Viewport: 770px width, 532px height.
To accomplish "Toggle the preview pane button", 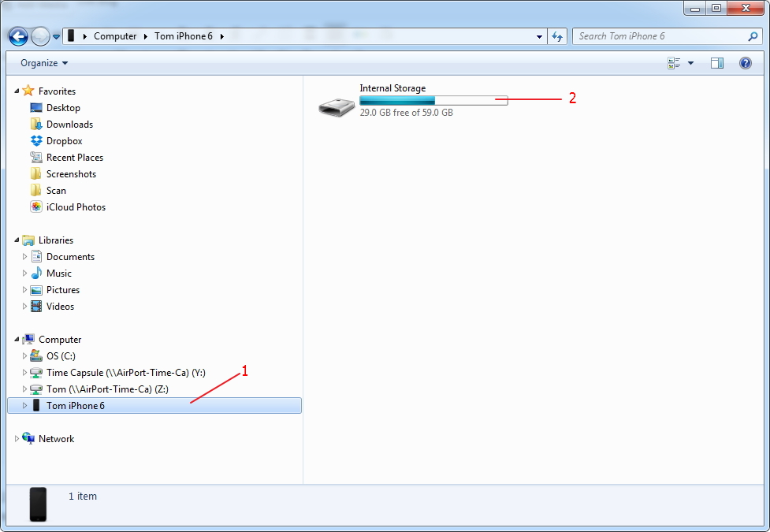I will (717, 63).
